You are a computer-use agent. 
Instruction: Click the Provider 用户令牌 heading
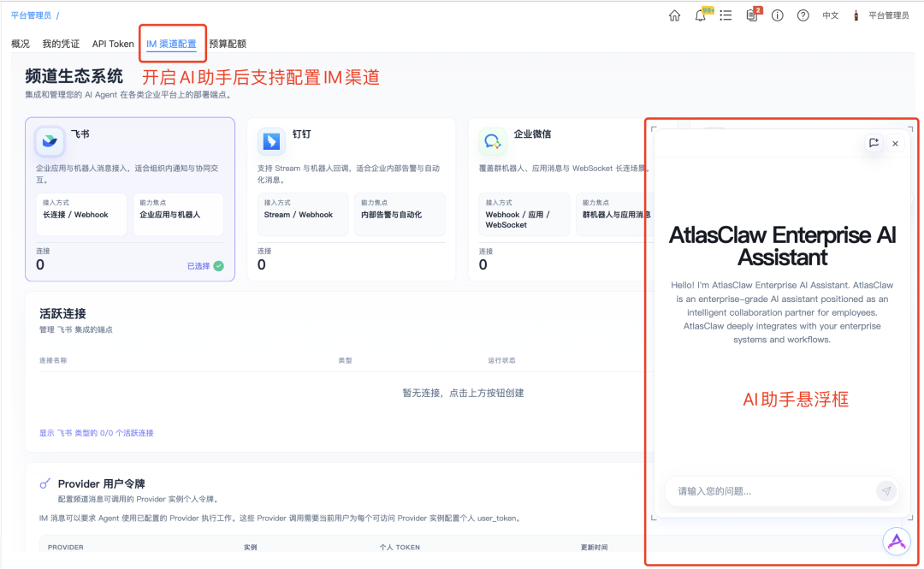pos(101,483)
